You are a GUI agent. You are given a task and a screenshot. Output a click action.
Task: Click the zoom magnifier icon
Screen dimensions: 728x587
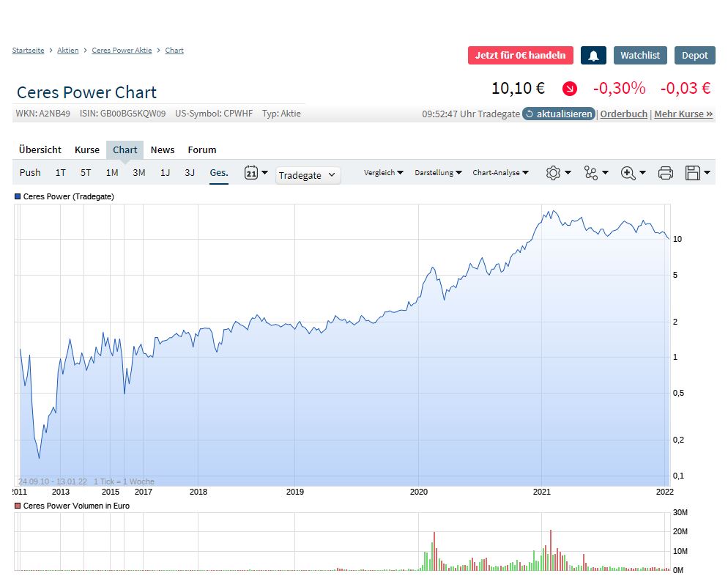(x=628, y=173)
